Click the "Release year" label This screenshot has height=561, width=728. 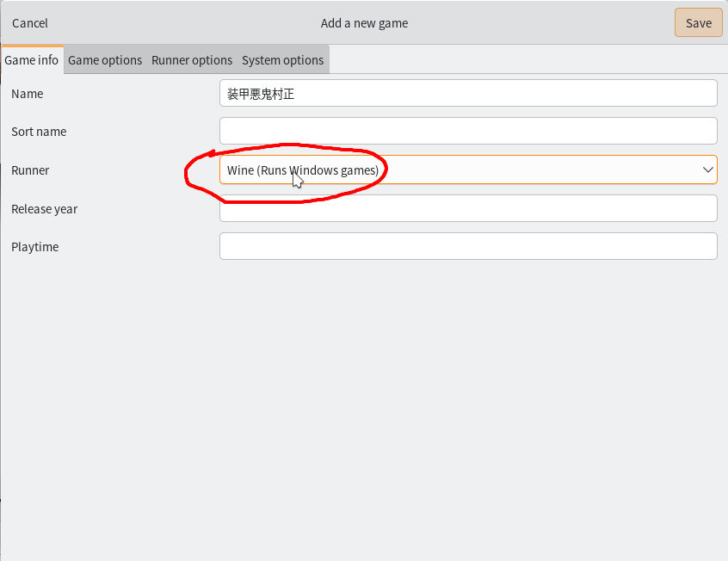tap(43, 209)
